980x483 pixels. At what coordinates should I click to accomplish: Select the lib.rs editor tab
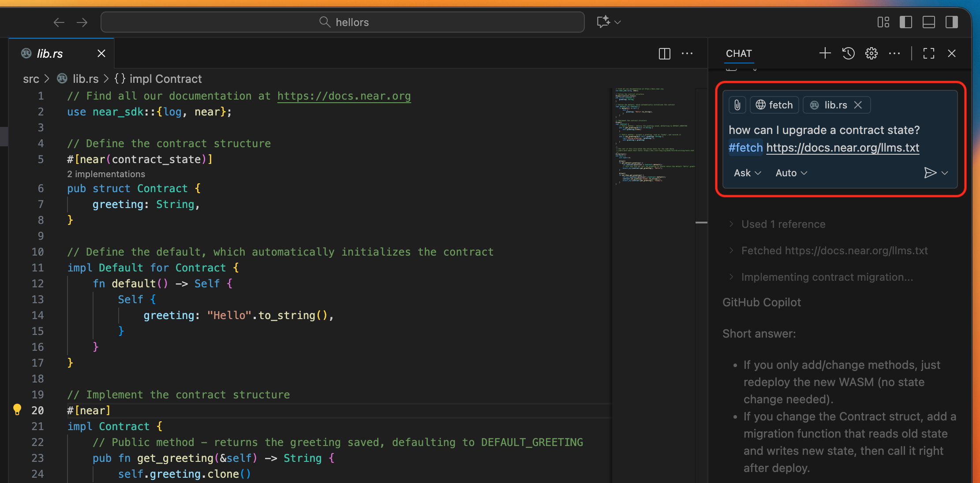[x=49, y=53]
